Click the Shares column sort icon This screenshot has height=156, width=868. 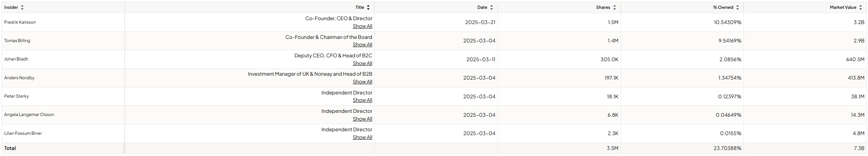pyautogui.click(x=615, y=7)
